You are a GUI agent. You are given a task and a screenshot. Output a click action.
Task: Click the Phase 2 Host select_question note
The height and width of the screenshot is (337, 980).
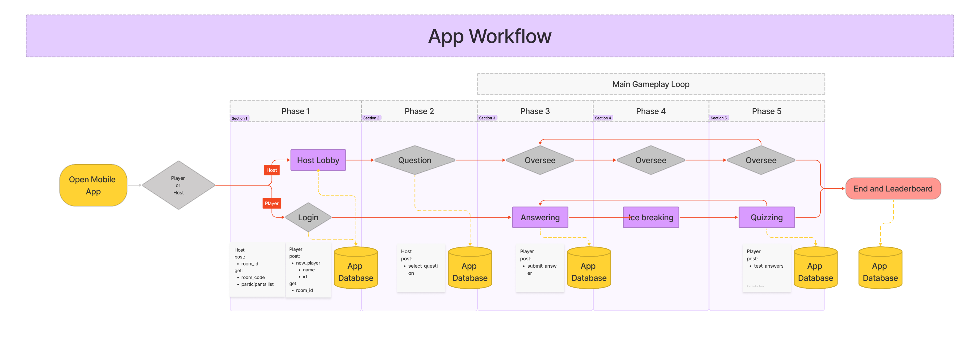pyautogui.click(x=421, y=268)
